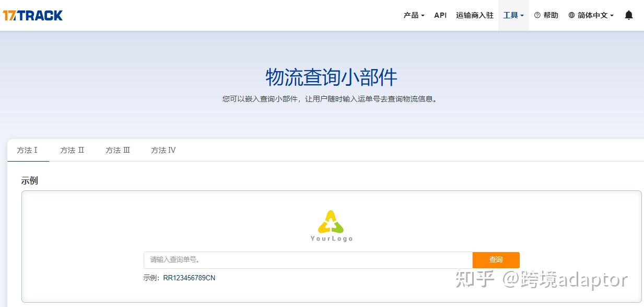
Task: Switch to the 方法 I tab
Action: coord(28,150)
